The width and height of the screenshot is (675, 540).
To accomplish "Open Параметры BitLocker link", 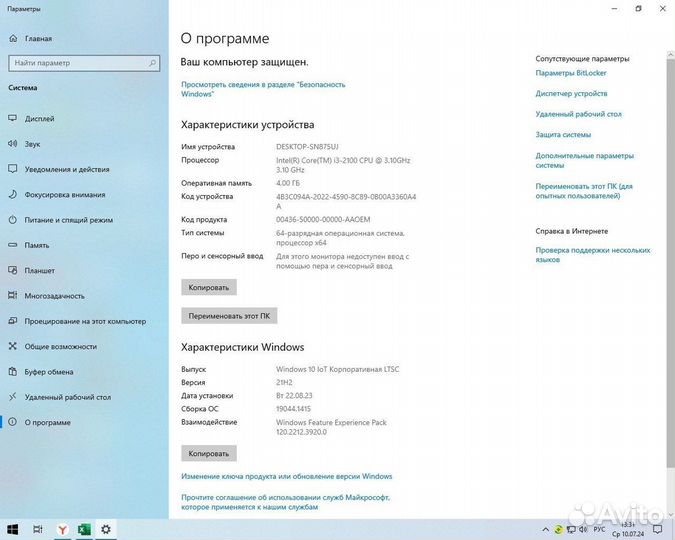I will point(571,73).
